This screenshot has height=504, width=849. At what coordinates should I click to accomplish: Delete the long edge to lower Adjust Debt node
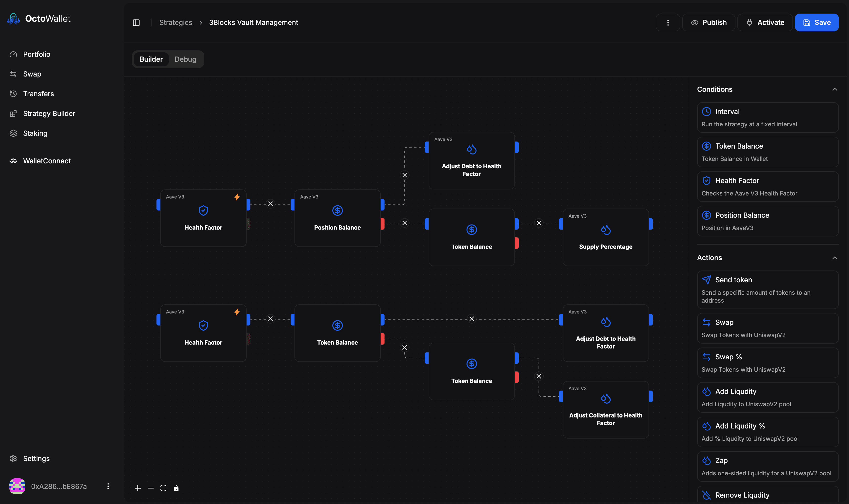471,319
